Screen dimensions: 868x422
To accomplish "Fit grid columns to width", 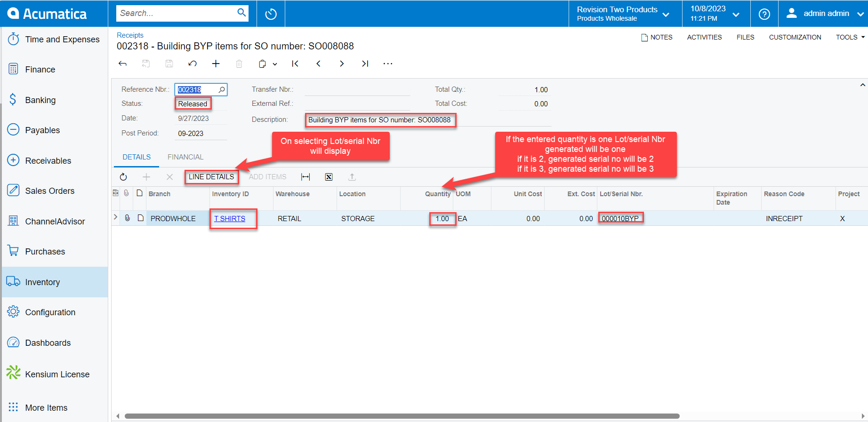I will (305, 177).
